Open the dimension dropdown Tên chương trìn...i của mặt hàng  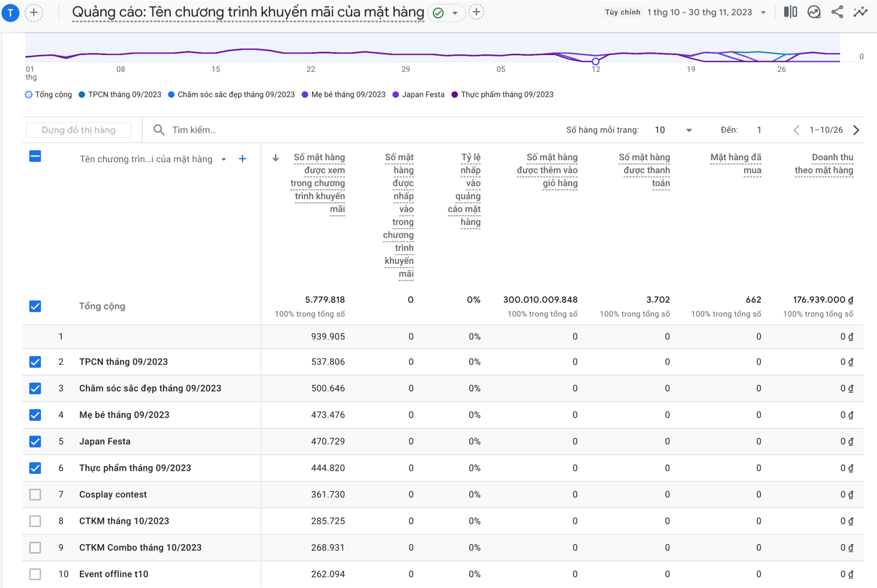pyautogui.click(x=153, y=159)
